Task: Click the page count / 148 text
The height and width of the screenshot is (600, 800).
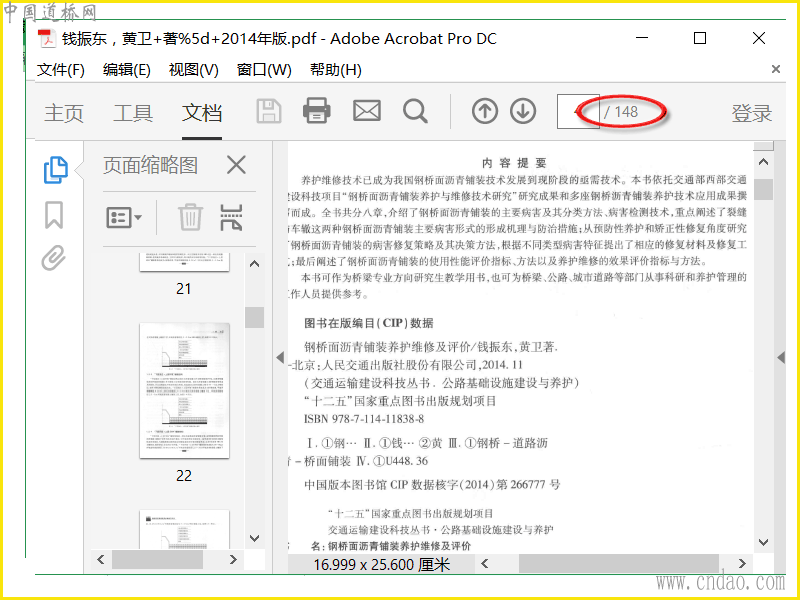Action: (621, 112)
